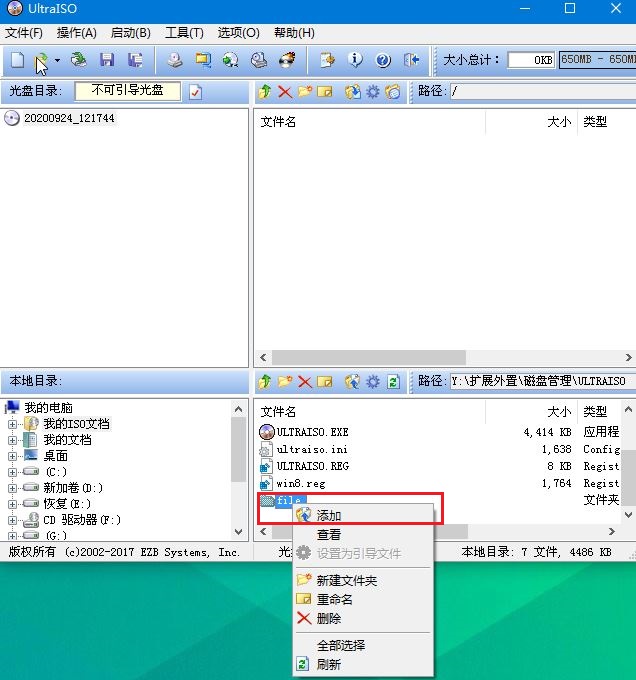Open the 启动(B) menu
The height and width of the screenshot is (680, 636).
coord(130,33)
